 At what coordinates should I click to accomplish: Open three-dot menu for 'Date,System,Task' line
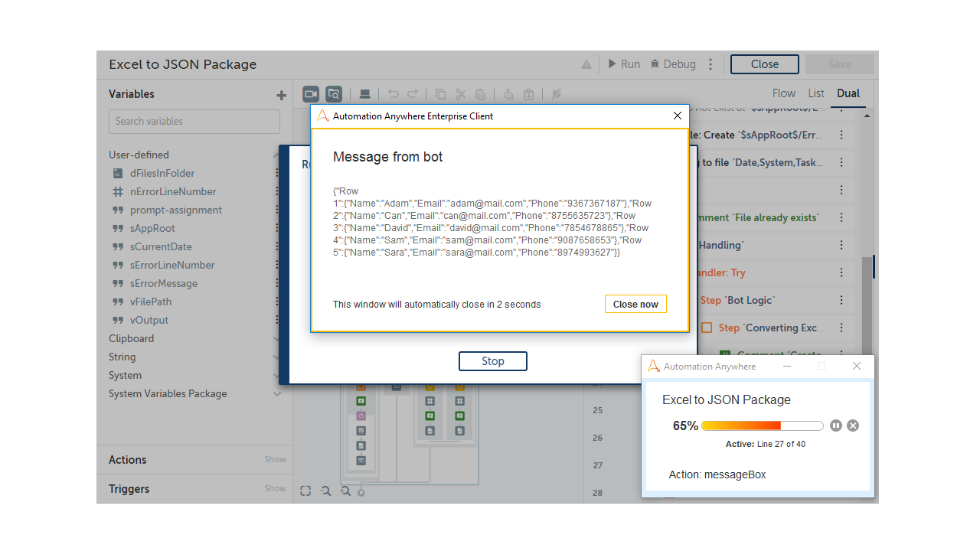841,162
